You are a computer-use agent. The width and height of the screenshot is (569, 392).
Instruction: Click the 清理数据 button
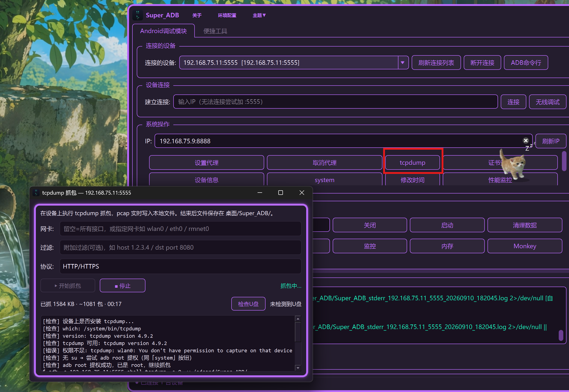click(x=525, y=225)
